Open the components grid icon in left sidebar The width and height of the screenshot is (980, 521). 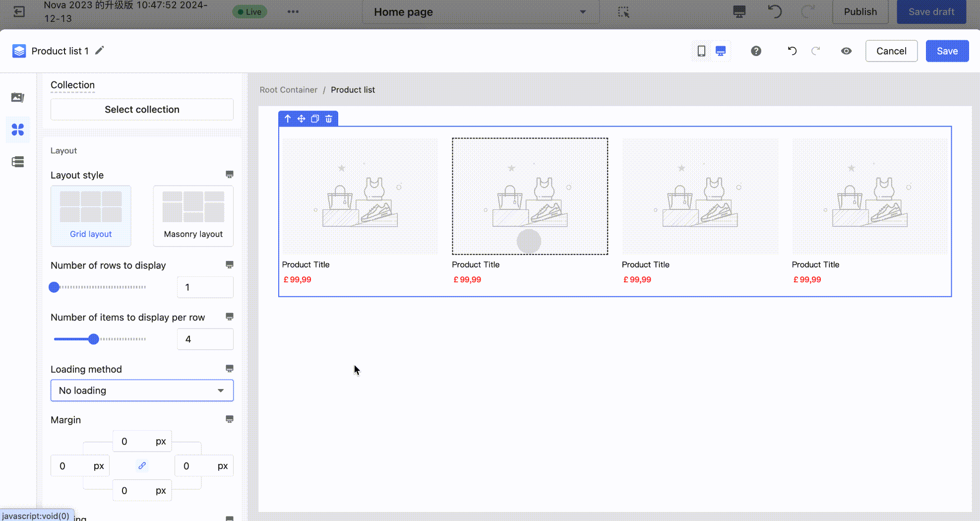pyautogui.click(x=18, y=130)
